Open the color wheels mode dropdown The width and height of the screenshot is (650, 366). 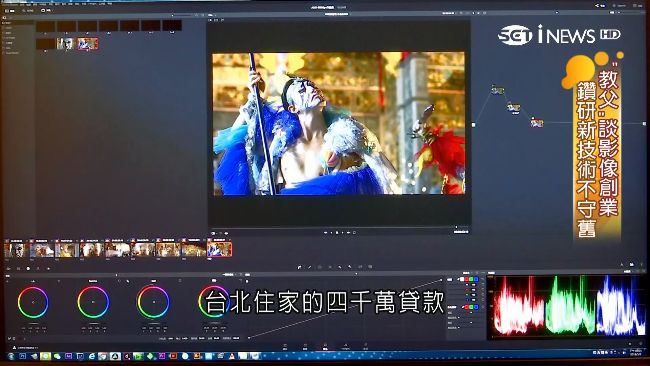[x=229, y=274]
